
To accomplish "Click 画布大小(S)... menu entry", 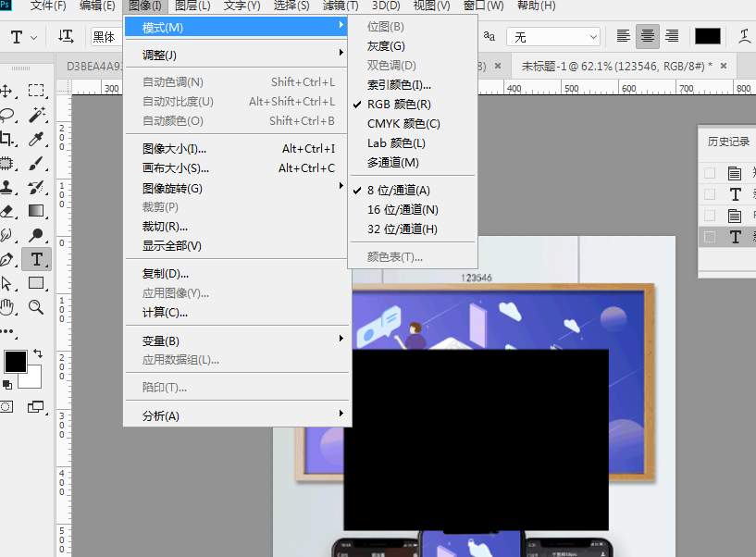I will point(176,168).
